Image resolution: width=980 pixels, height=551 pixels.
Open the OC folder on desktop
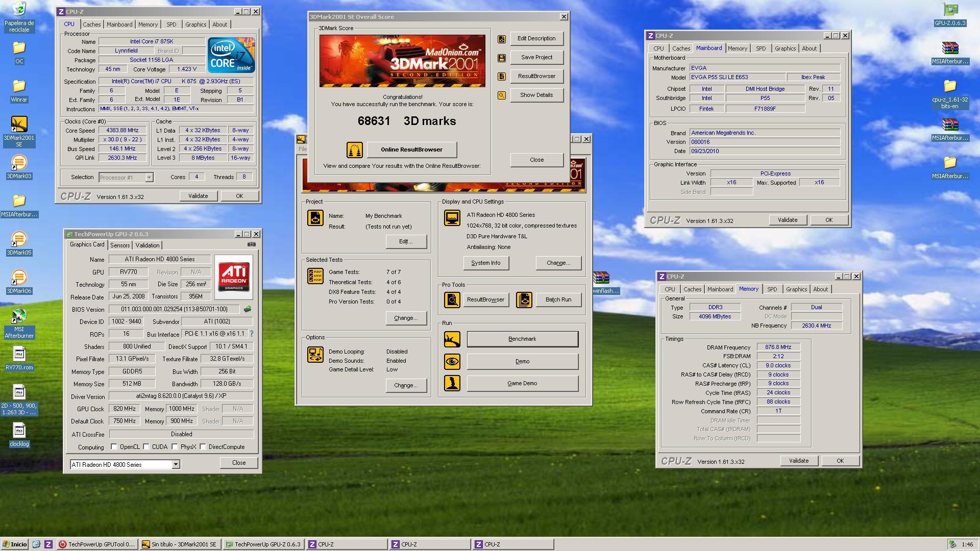(19, 53)
